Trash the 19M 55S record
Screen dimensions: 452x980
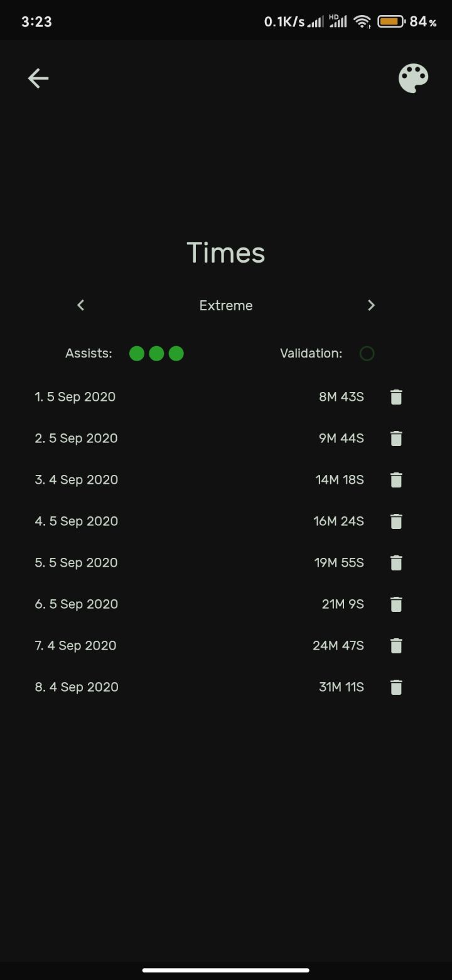pos(396,563)
